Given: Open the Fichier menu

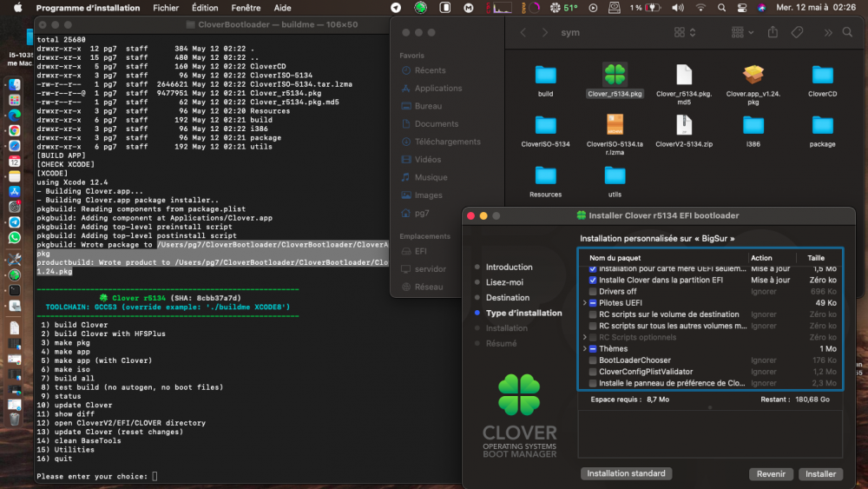Looking at the screenshot, I should (x=166, y=8).
